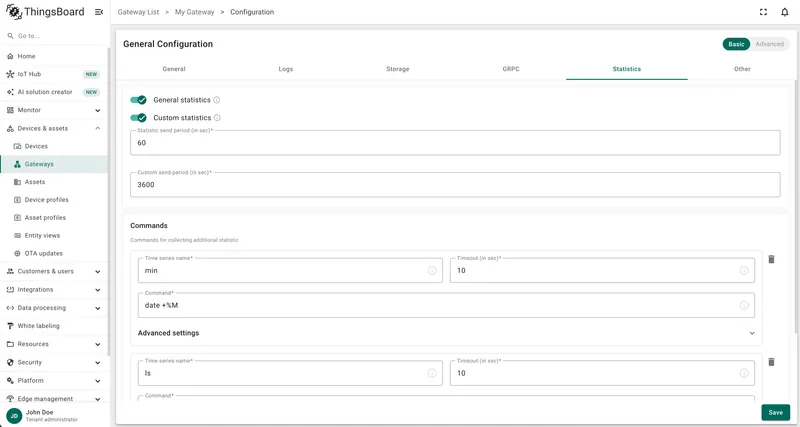This screenshot has height=427, width=800.
Task: Disable the General statistics toggle
Action: click(138, 100)
